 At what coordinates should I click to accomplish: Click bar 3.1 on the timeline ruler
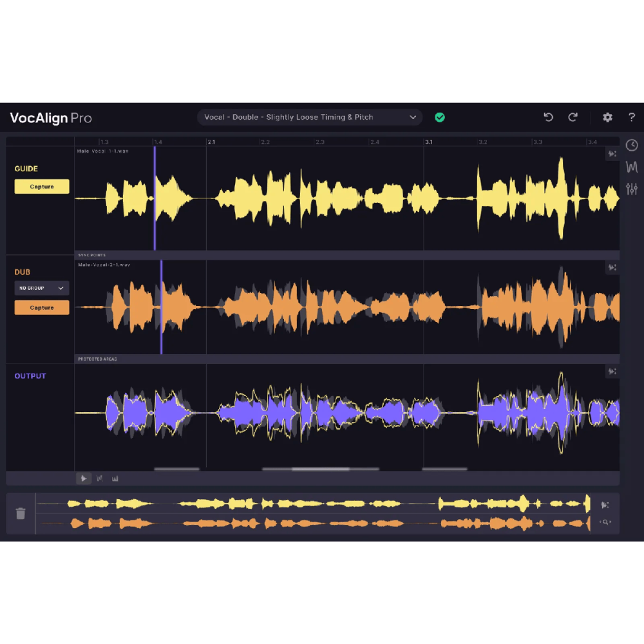429,141
